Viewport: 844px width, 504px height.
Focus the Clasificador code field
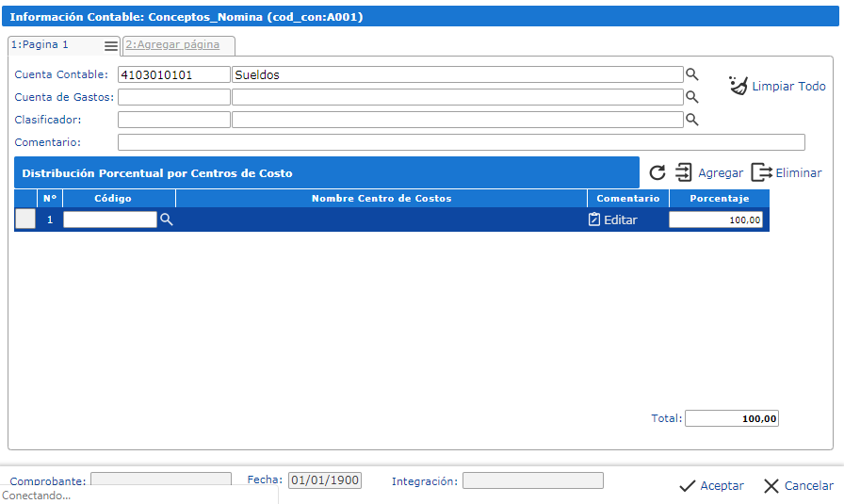coord(174,120)
